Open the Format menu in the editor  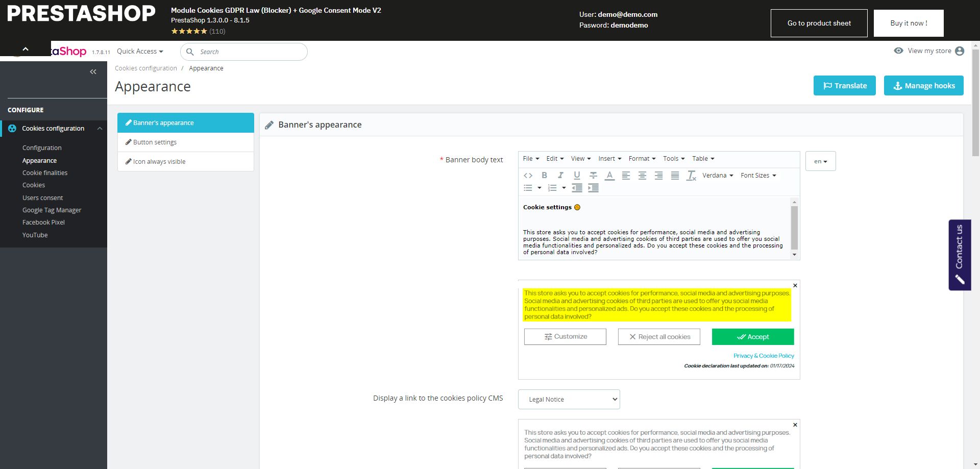pos(642,159)
